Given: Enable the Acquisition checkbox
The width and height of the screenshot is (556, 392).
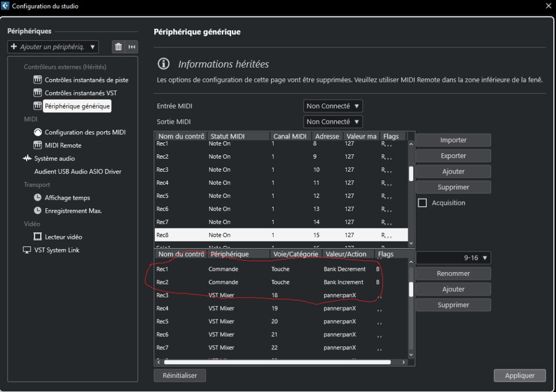Looking at the screenshot, I should [x=422, y=203].
